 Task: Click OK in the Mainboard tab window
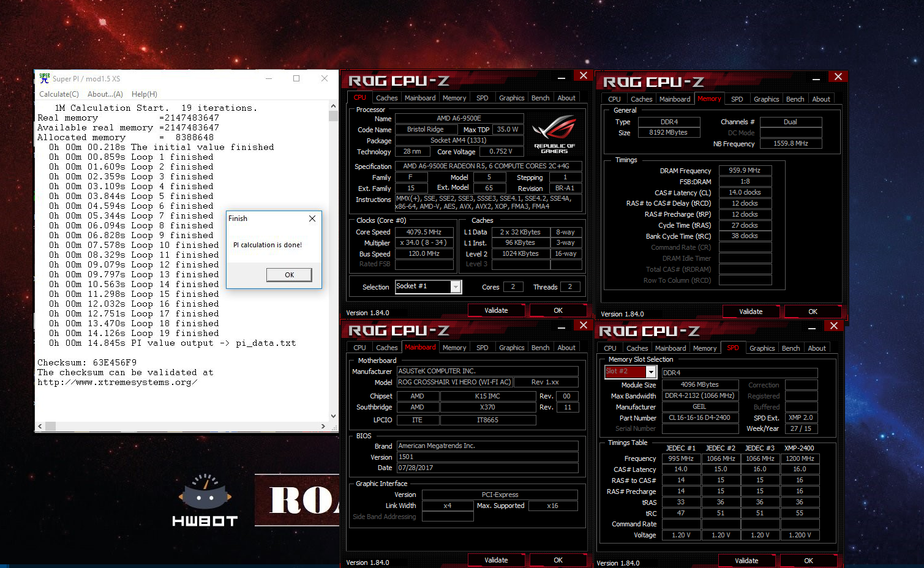[x=558, y=560]
